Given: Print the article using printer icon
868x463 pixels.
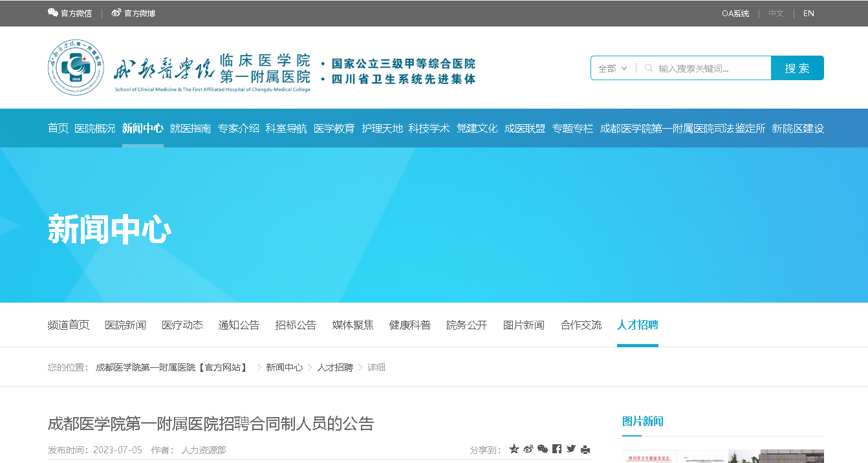Looking at the screenshot, I should pyautogui.click(x=585, y=449).
